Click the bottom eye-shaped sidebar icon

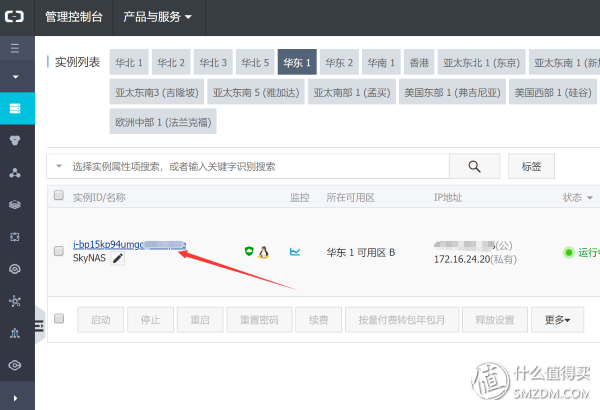15,365
